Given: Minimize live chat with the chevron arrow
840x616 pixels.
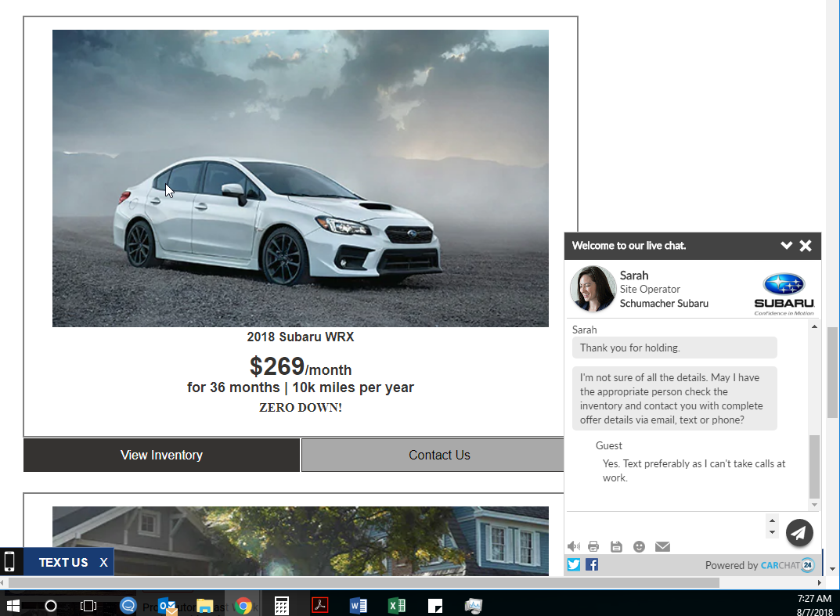Looking at the screenshot, I should (787, 245).
